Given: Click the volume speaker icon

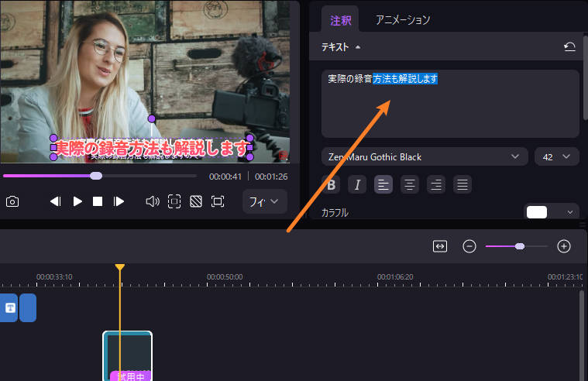Looking at the screenshot, I should click(153, 202).
